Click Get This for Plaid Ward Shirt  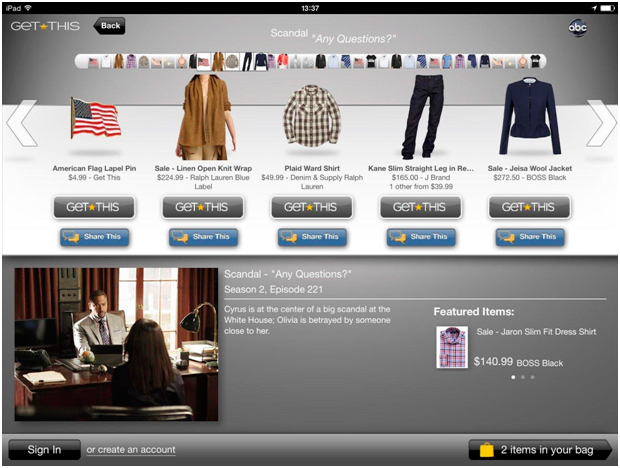(x=312, y=207)
